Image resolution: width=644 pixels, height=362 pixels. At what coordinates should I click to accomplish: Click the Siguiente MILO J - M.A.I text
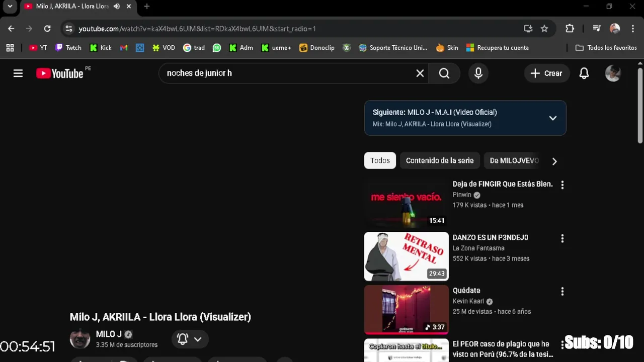pos(435,113)
